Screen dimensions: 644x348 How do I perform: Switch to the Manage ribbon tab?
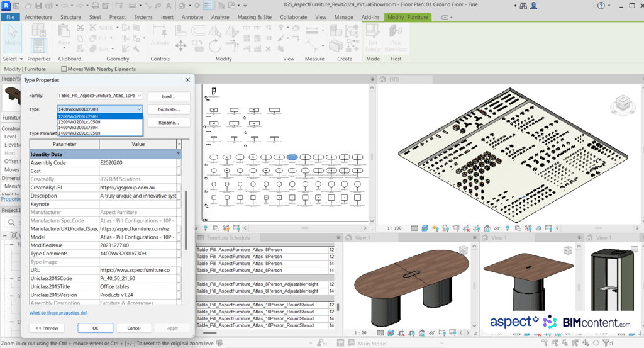(x=344, y=17)
